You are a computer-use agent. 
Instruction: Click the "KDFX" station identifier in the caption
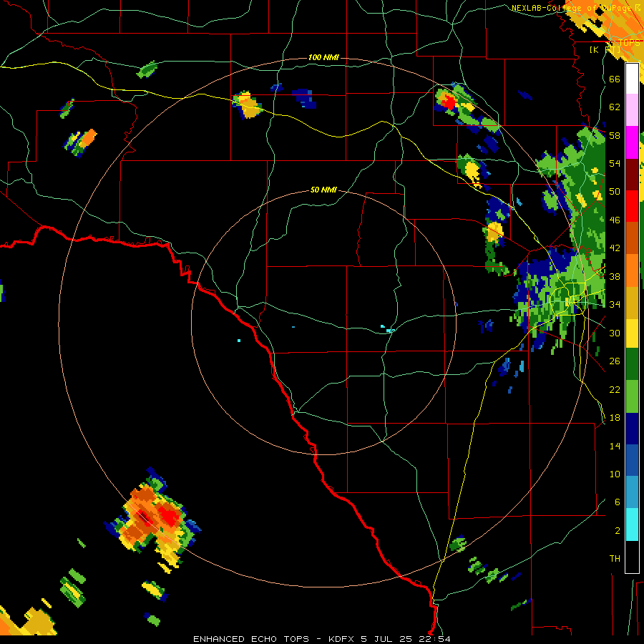pyautogui.click(x=343, y=639)
